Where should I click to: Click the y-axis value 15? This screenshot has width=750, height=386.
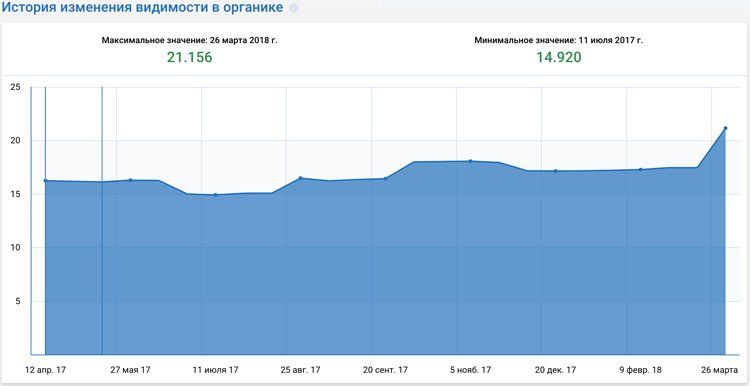tap(15, 194)
